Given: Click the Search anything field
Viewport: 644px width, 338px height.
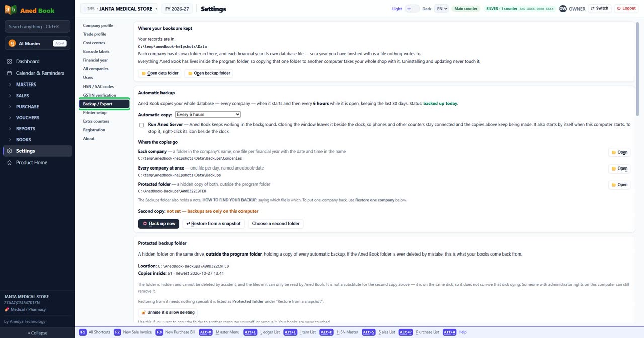Looking at the screenshot, I should (x=38, y=27).
